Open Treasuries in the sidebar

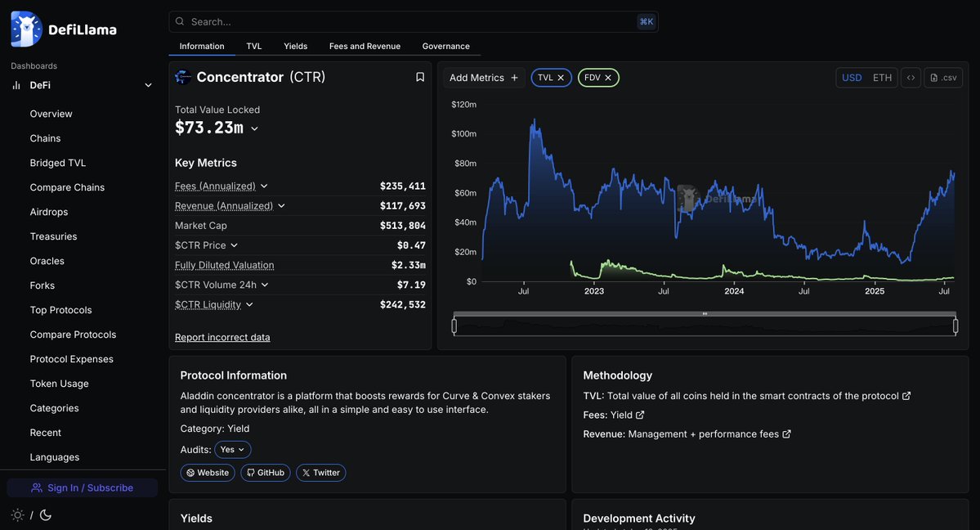pos(53,236)
